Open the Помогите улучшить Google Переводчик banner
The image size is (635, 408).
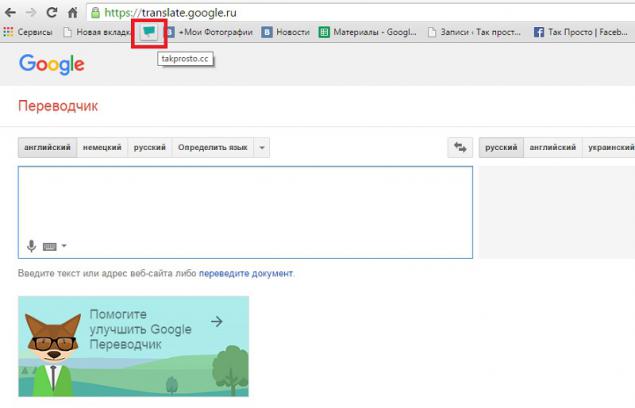click(134, 346)
